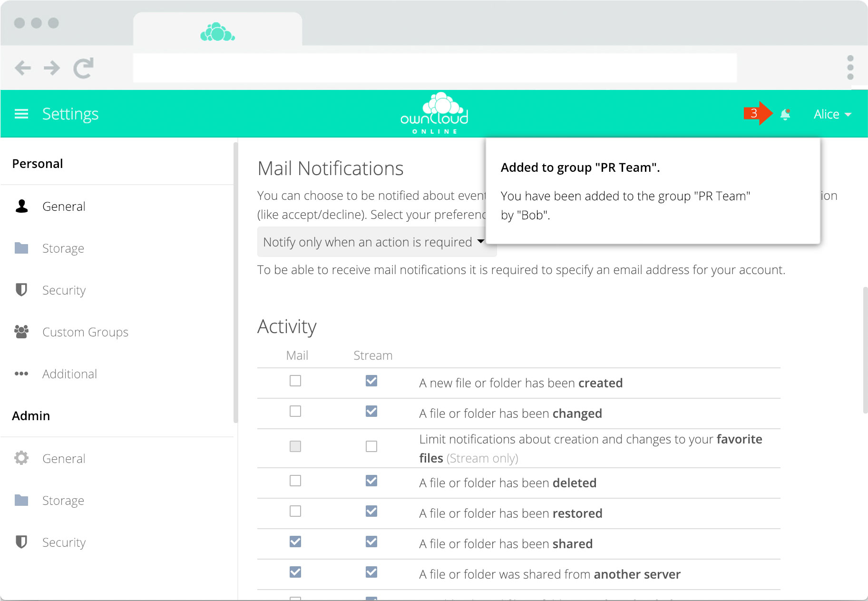Click the browser address bar
Screen dimensions: 868x601
(434, 68)
